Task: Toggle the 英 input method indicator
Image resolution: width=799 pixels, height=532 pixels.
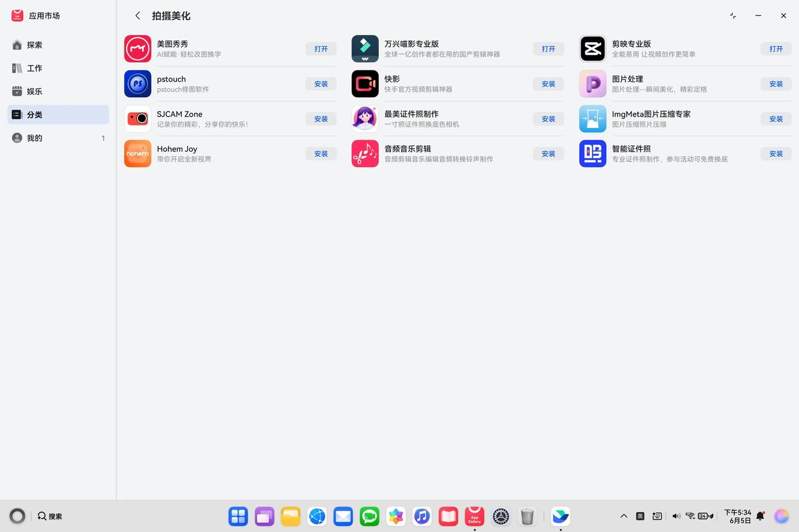Action: (640, 516)
